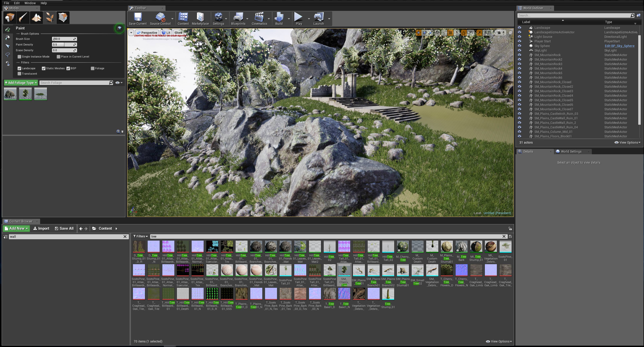Switch to Landscape mode icon
644x347 pixels.
coord(36,18)
